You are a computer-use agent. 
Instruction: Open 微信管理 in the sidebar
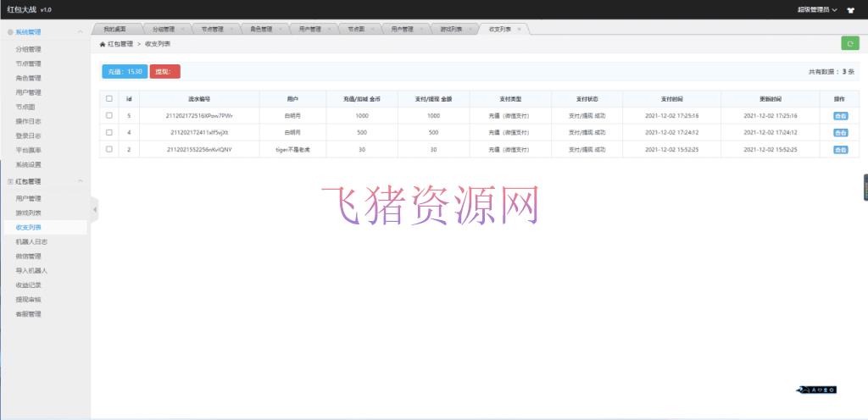tap(28, 257)
